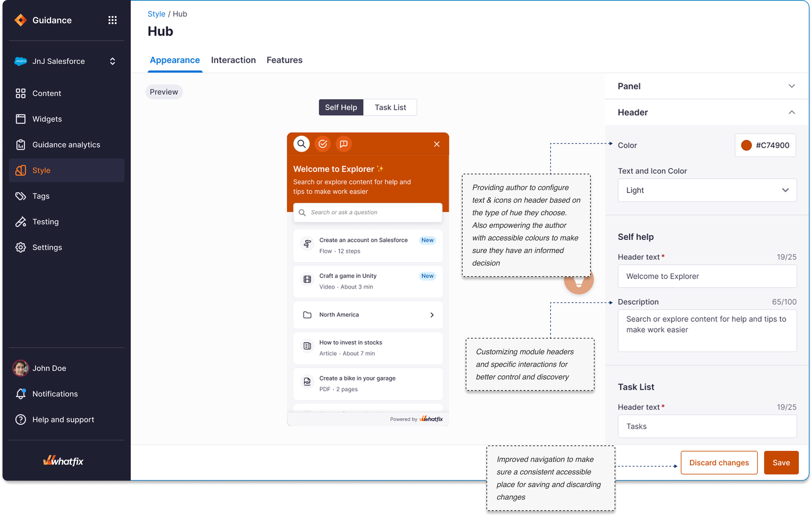The width and height of the screenshot is (812, 516).
Task: Click the Self help Header text field
Action: pyautogui.click(x=707, y=276)
